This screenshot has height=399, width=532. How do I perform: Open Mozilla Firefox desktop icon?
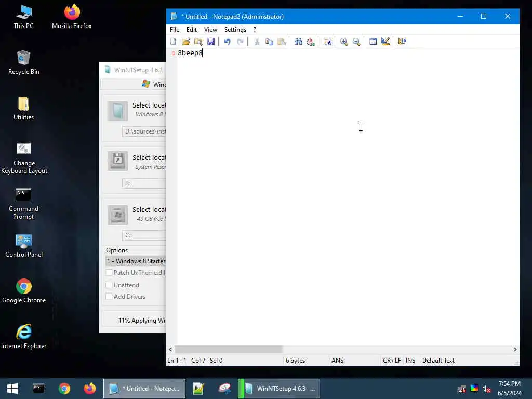tap(72, 17)
